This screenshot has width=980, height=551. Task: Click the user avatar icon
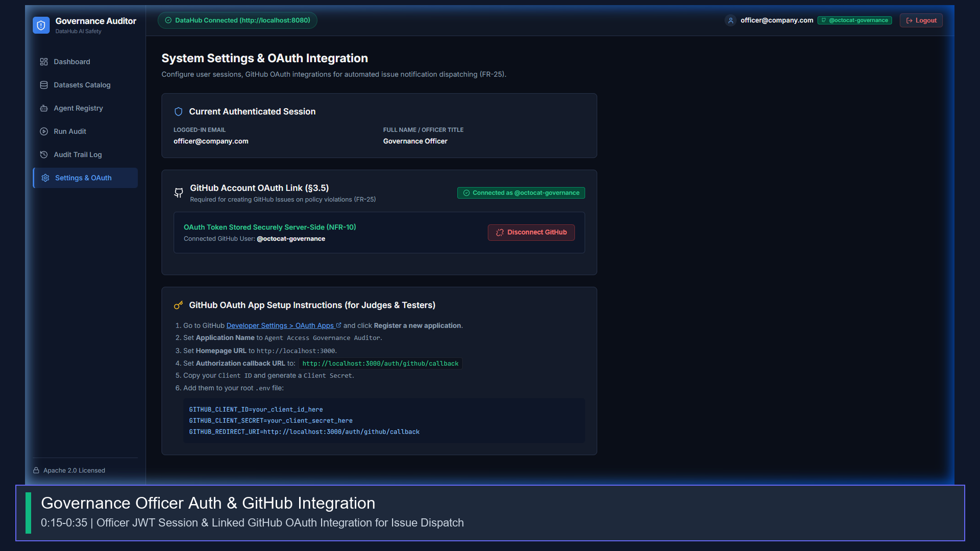(x=730, y=20)
